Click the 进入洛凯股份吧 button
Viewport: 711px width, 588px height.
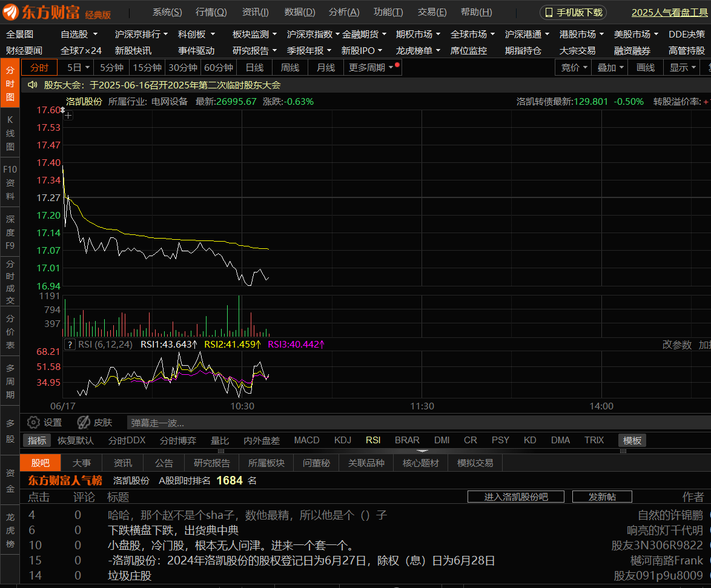516,497
